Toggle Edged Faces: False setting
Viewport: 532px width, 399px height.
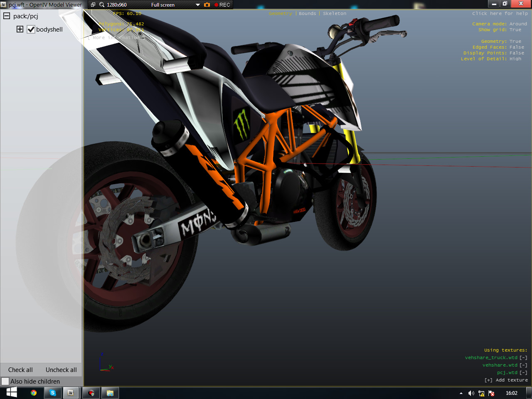tap(498, 47)
